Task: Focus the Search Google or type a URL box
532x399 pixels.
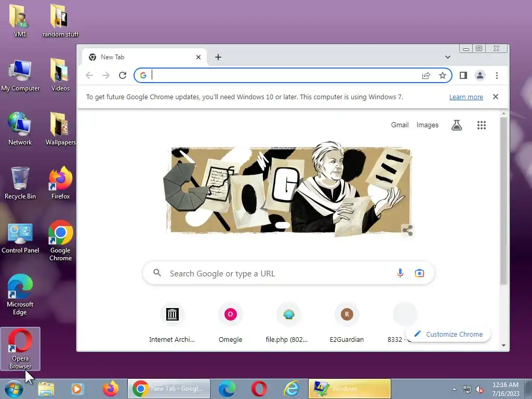Action: (x=288, y=273)
